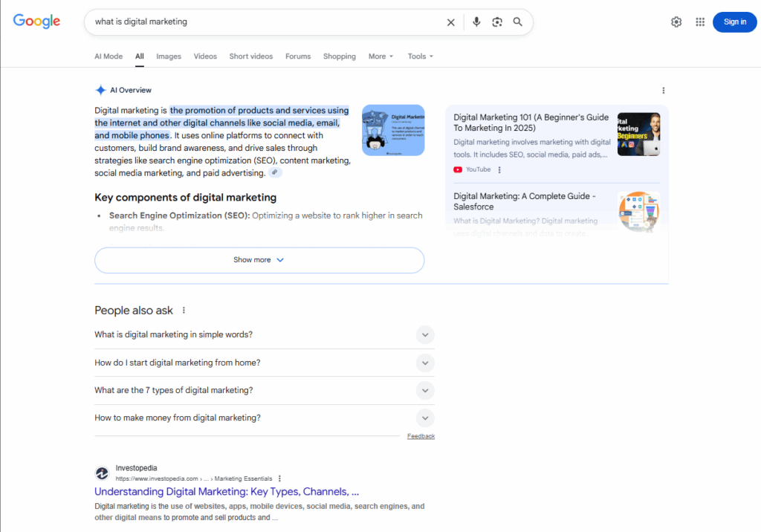Click the magnifying glass to search
The image size is (761, 532).
(x=517, y=22)
